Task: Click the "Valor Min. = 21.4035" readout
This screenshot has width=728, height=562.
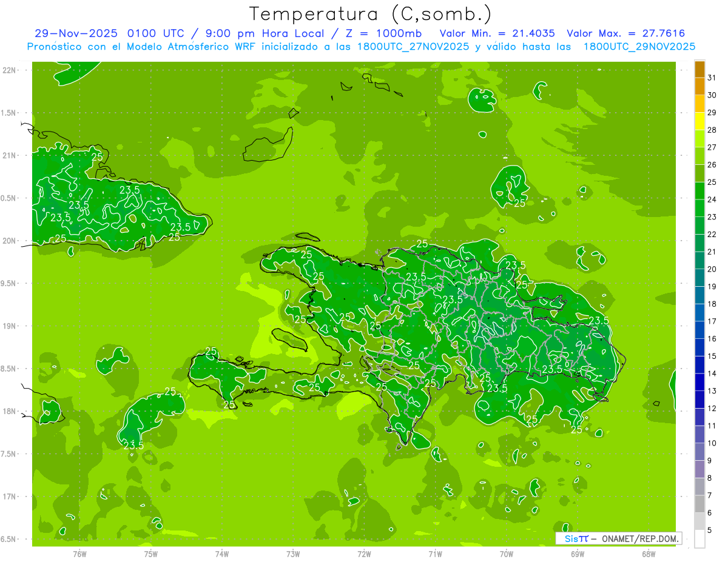Action: coord(498,33)
